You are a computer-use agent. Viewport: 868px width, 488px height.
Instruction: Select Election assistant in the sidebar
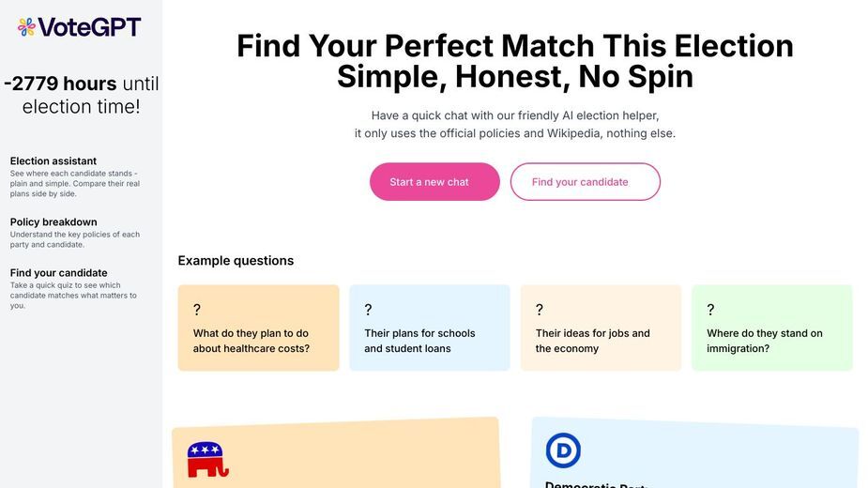[x=53, y=161]
